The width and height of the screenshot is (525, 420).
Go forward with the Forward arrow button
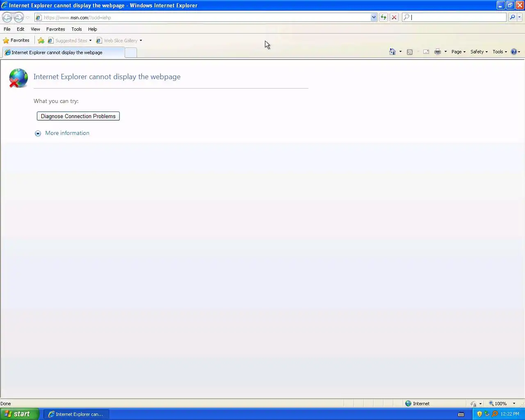[18, 17]
